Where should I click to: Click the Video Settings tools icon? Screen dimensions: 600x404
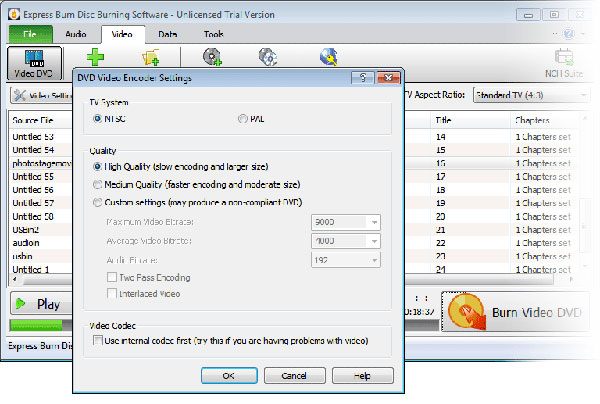tap(20, 95)
